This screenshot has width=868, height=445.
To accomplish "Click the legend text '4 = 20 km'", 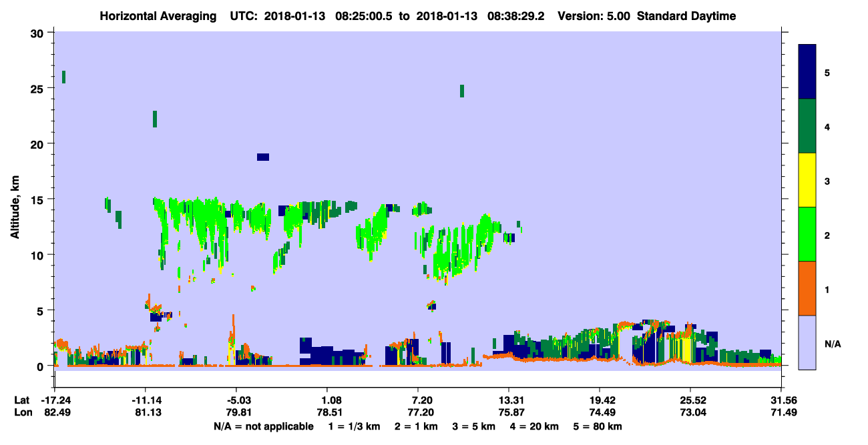I will click(534, 426).
